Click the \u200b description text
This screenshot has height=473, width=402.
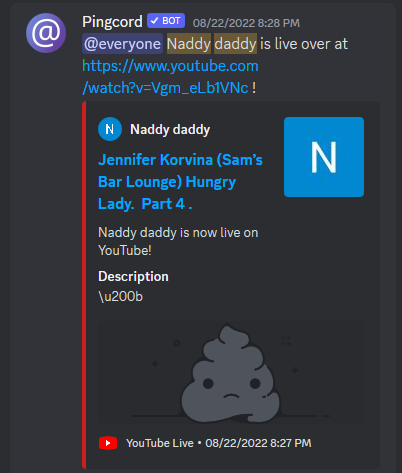click(x=120, y=296)
